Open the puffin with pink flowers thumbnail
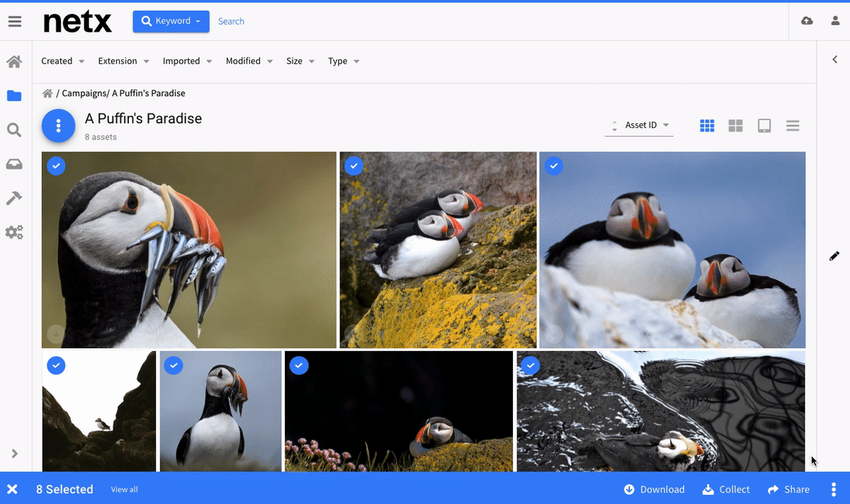 pyautogui.click(x=399, y=411)
